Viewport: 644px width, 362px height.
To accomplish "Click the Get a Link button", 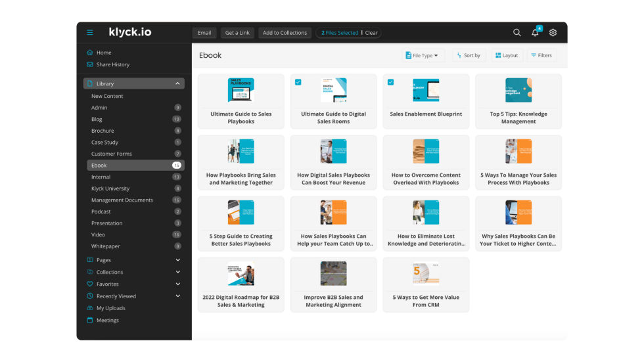I will pos(237,33).
